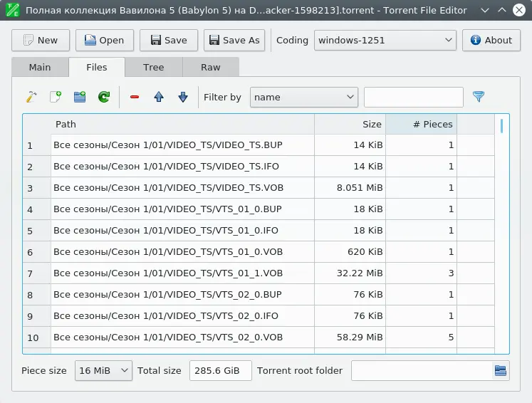Move file down with blue down arrow
The width and height of the screenshot is (532, 403).
(x=183, y=97)
